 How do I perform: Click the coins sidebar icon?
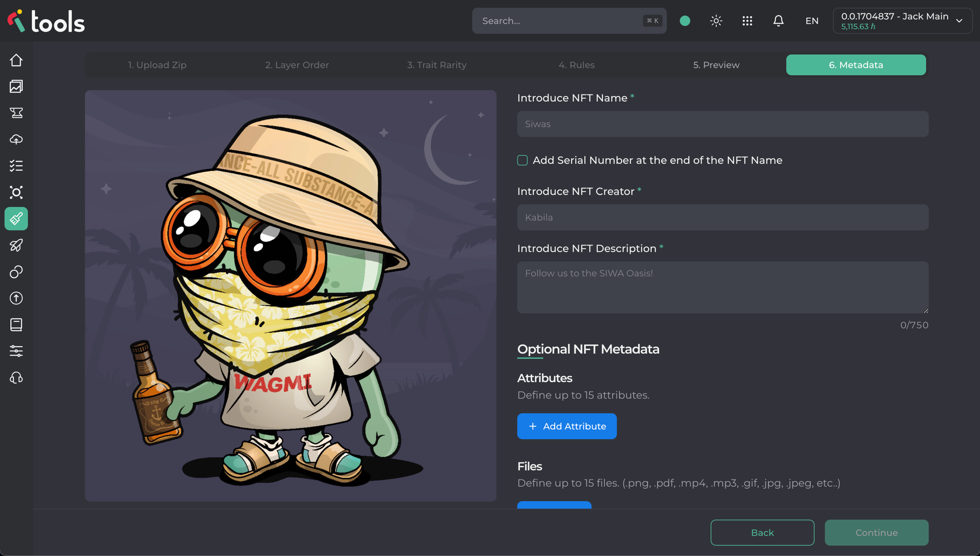point(16,272)
